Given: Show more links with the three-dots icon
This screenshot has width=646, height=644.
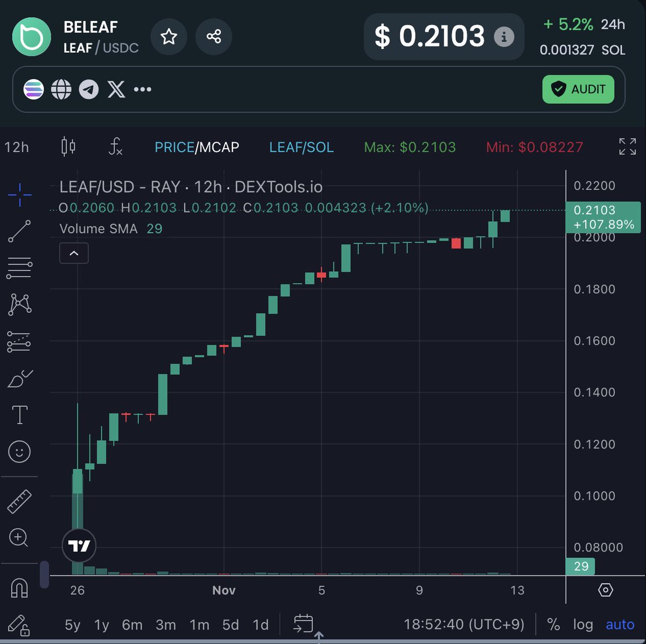Looking at the screenshot, I should tap(142, 89).
